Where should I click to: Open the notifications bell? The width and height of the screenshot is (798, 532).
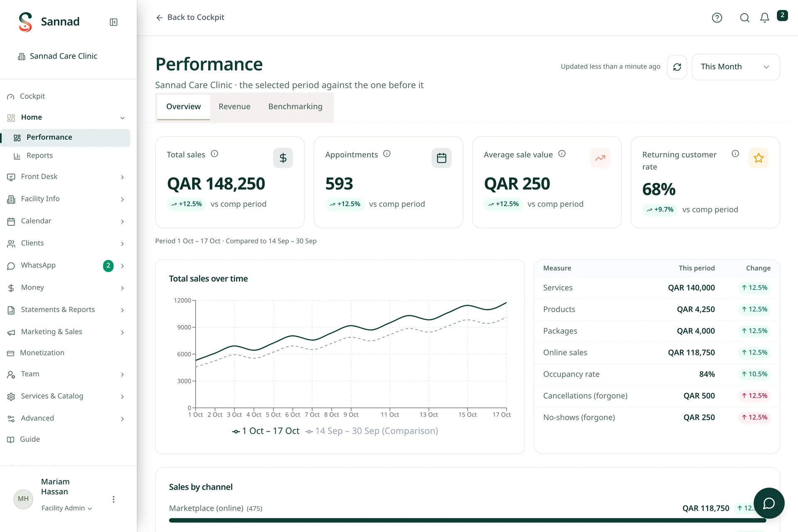tap(765, 17)
